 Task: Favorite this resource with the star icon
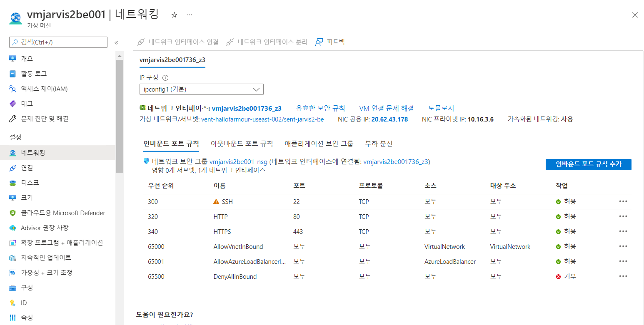[x=175, y=15]
